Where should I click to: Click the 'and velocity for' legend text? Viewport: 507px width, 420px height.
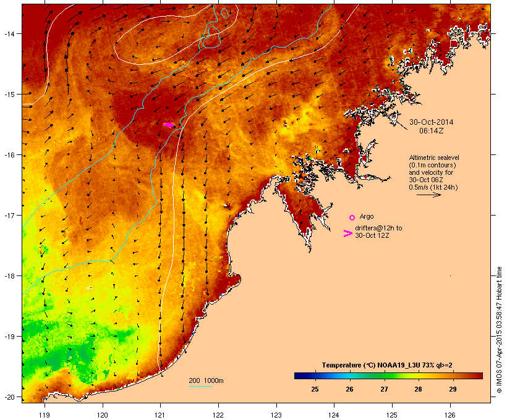(431, 172)
